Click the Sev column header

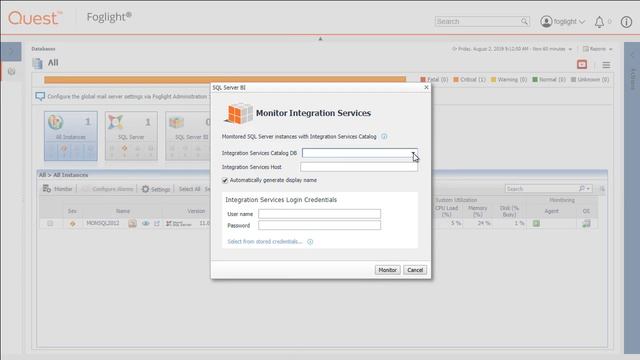point(72,211)
